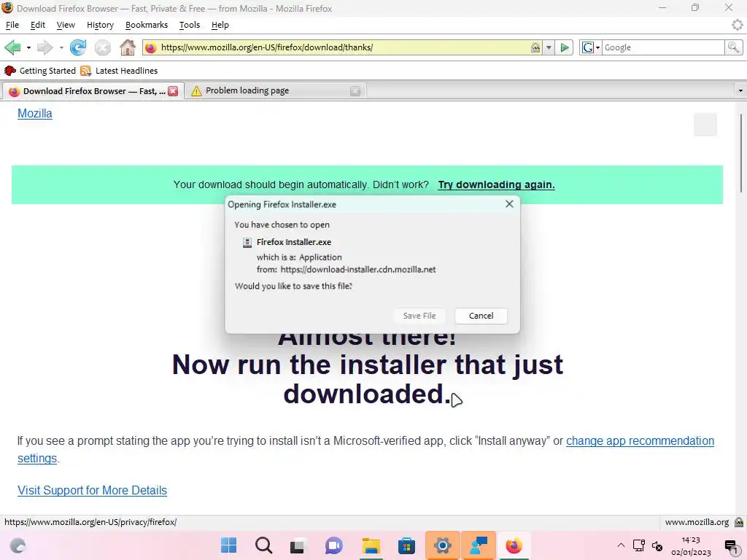Click the muted volume tray icon

[x=657, y=546]
